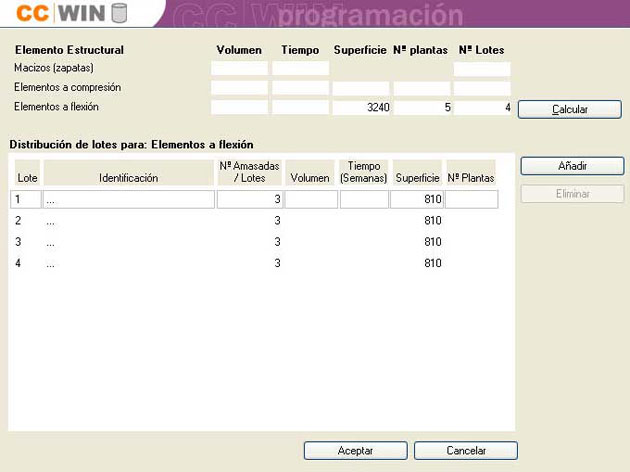Select lot 2 row in the table
This screenshot has width=630, height=472.
tap(129, 221)
